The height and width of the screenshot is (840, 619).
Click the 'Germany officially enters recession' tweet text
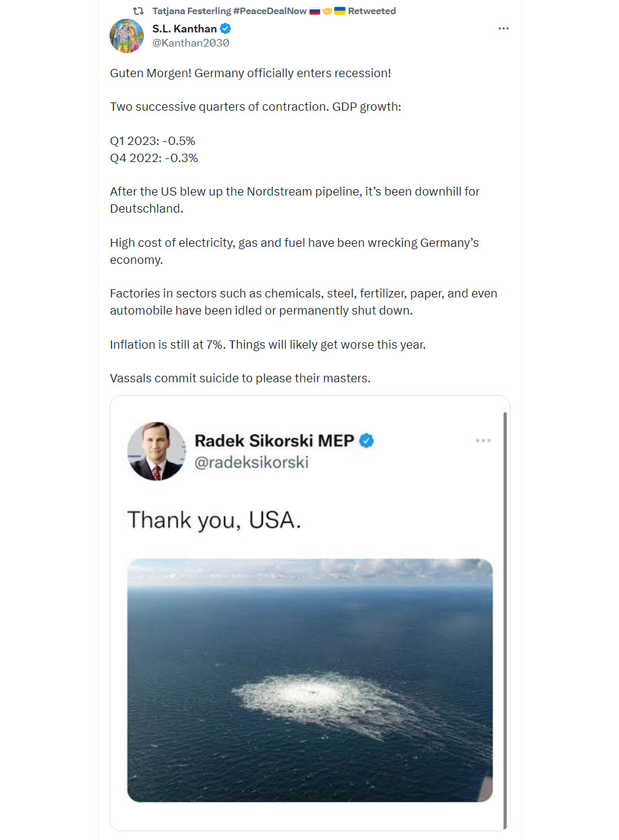[x=293, y=73]
